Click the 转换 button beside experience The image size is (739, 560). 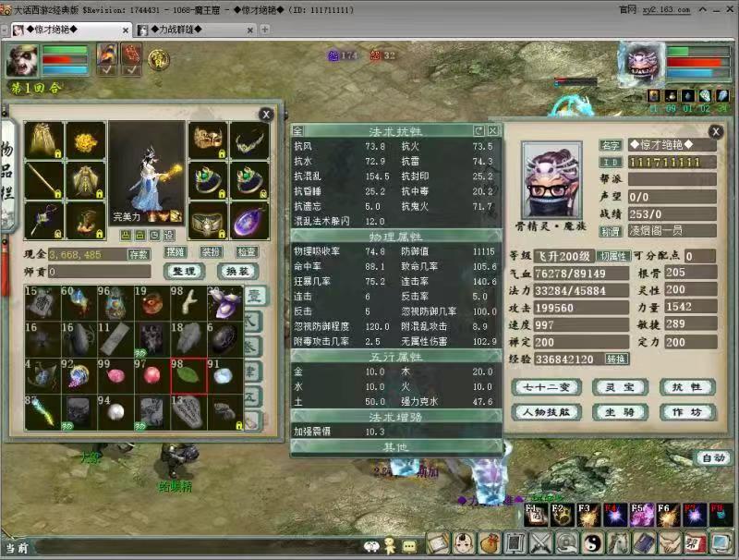point(616,359)
